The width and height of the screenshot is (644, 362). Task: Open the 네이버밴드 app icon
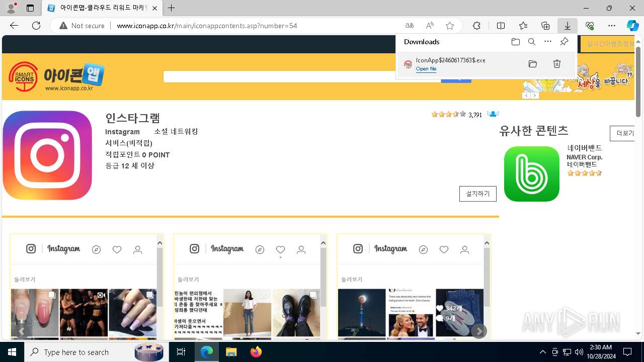click(x=532, y=174)
